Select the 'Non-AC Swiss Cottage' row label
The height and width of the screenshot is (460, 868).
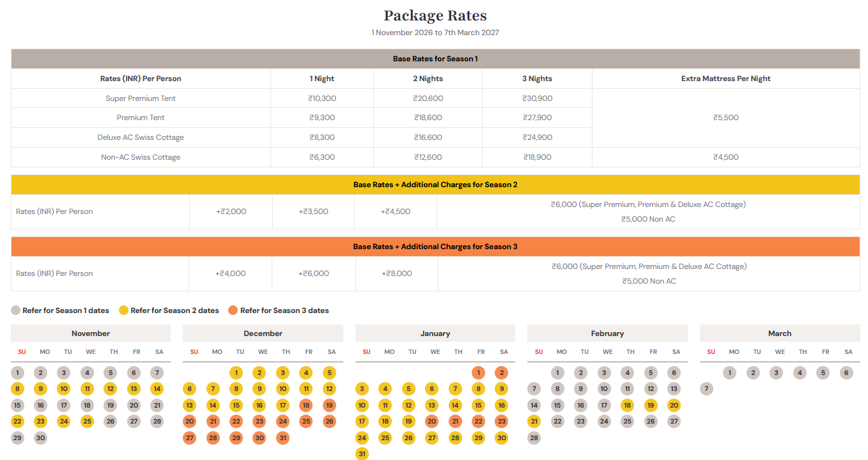[x=141, y=157]
